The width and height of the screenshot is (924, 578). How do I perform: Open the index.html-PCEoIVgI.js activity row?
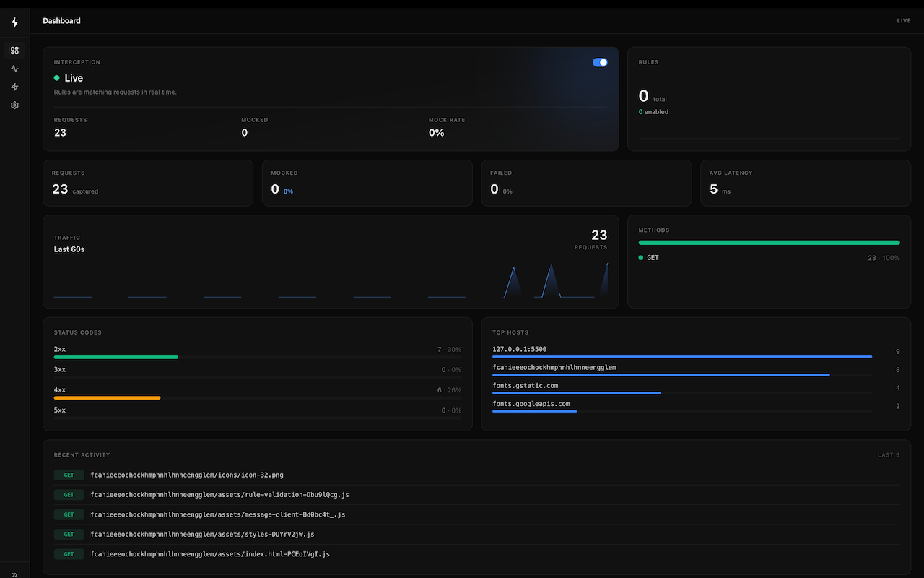pyautogui.click(x=476, y=554)
